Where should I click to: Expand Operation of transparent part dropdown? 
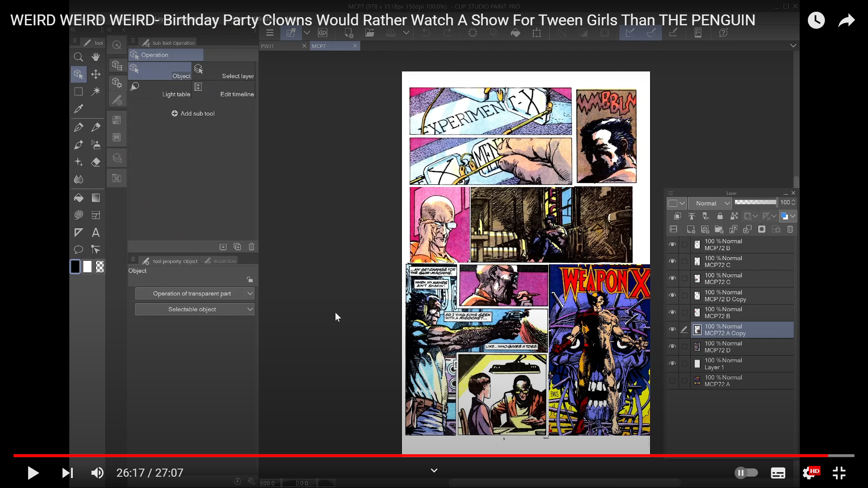tap(195, 294)
